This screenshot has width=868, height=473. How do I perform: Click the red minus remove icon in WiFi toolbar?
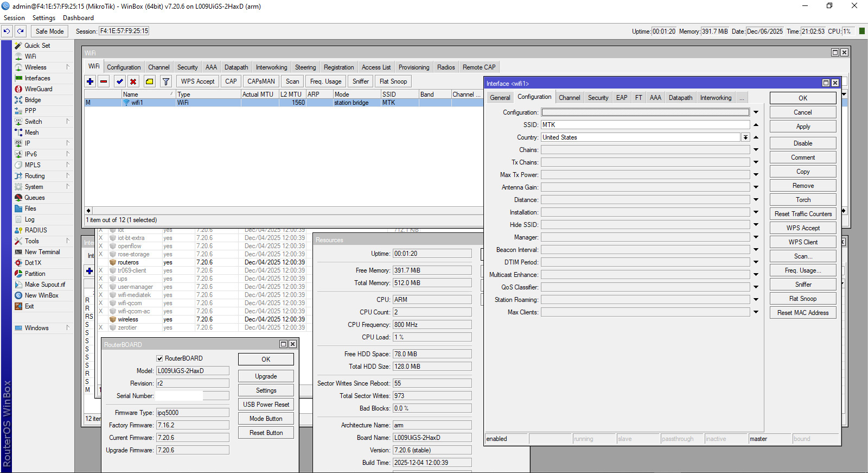(104, 81)
